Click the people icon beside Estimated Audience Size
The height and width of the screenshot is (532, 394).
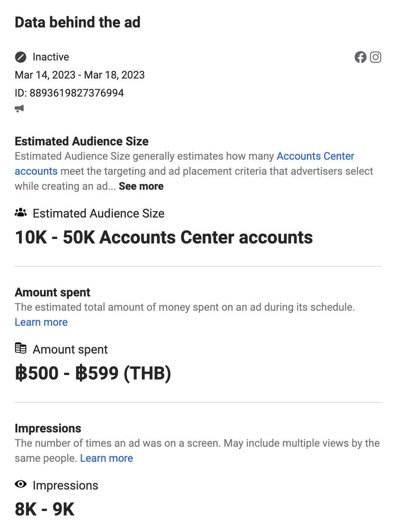[x=21, y=213]
